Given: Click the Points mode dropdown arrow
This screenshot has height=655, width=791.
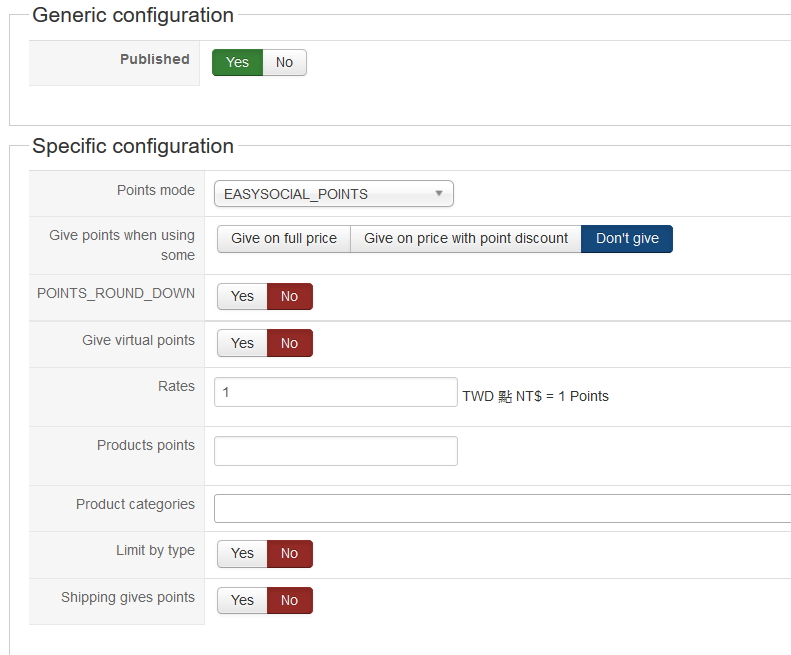Looking at the screenshot, I should [x=439, y=194].
